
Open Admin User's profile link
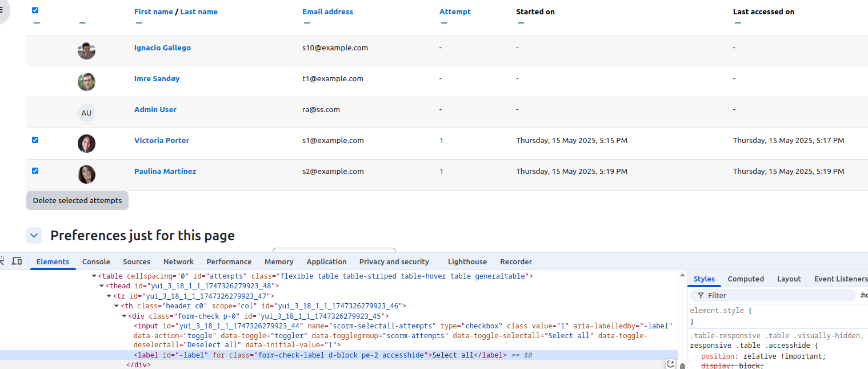(x=155, y=110)
